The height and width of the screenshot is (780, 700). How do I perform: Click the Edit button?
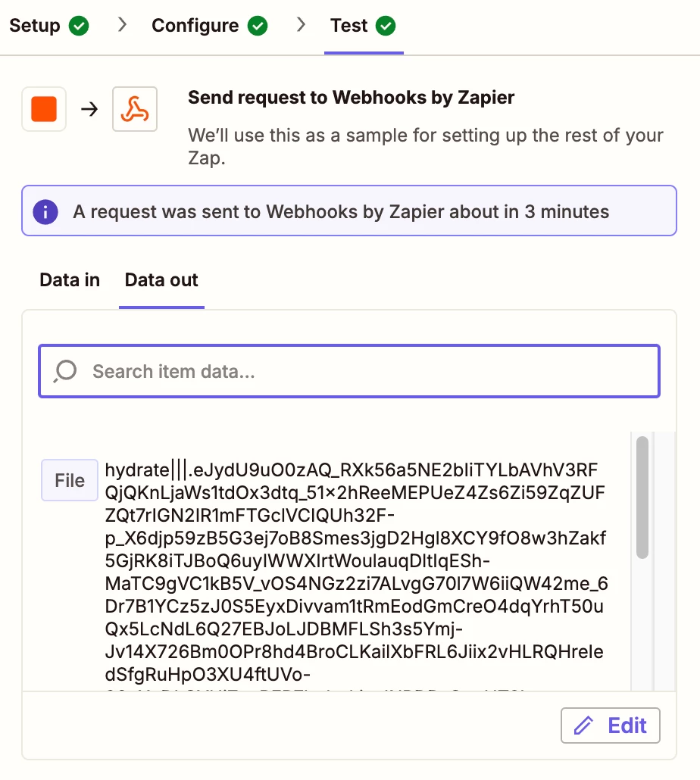611,725
